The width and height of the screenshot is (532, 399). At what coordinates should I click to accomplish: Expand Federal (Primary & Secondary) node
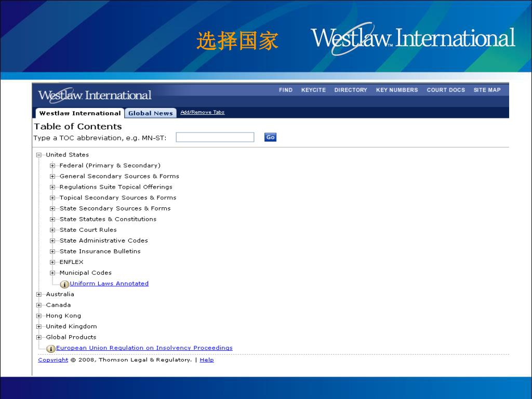click(x=52, y=166)
